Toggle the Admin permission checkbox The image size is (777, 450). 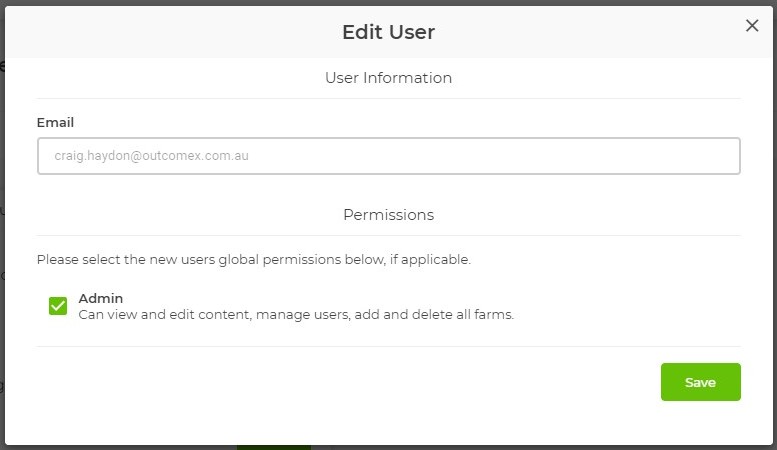point(58,306)
